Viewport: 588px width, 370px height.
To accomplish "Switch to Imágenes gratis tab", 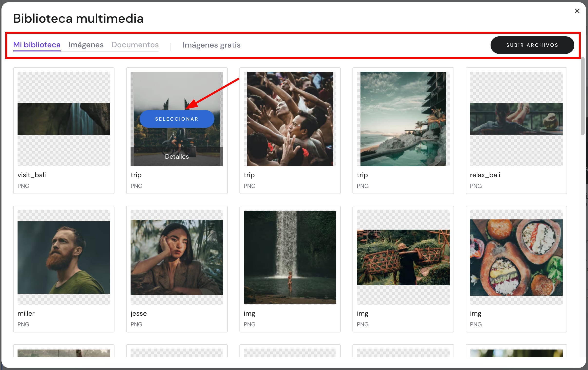I will (211, 45).
